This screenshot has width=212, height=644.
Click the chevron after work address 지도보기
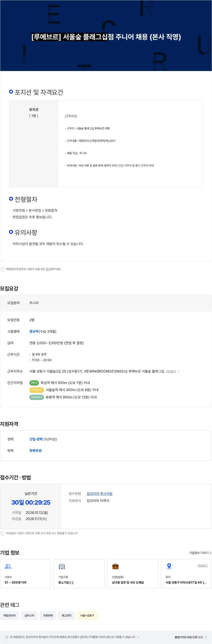[x=178, y=371]
